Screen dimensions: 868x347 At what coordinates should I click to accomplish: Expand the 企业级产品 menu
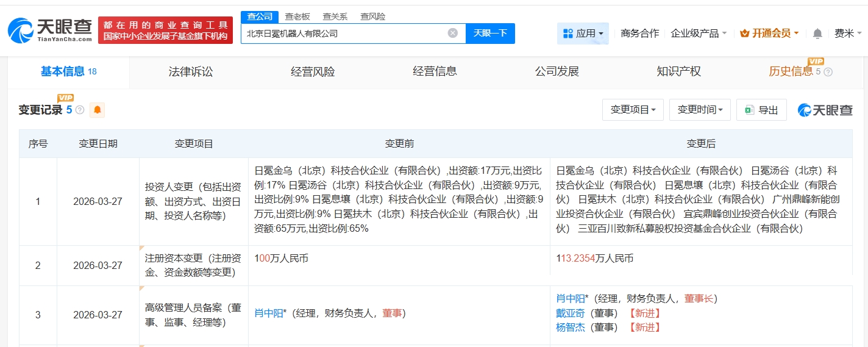click(x=699, y=34)
